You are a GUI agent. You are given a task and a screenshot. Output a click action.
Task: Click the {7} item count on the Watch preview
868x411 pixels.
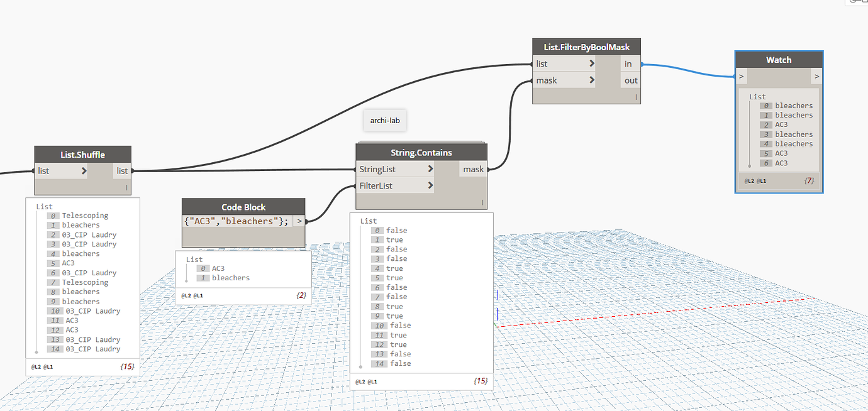click(810, 180)
